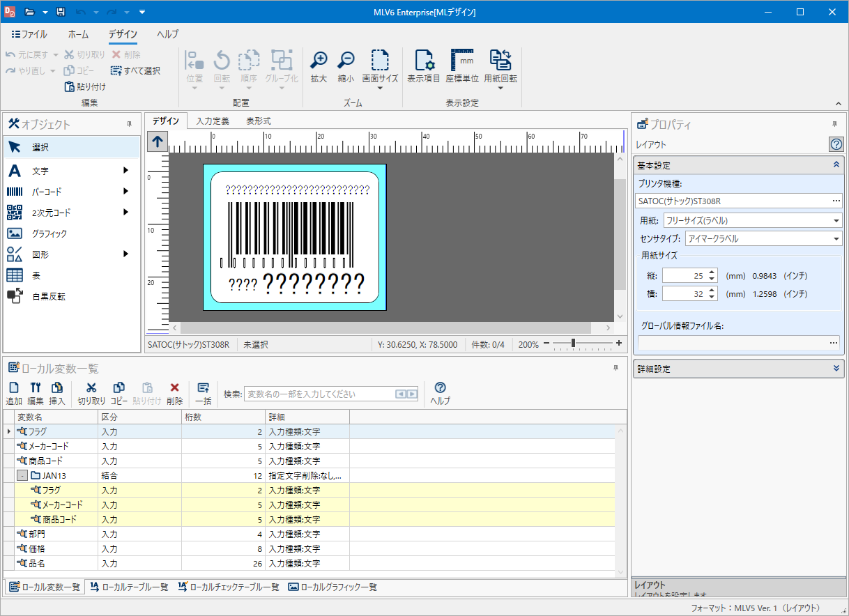The image size is (849, 616).
Task: Open the 用紙回転 dropdown
Action: pyautogui.click(x=500, y=88)
